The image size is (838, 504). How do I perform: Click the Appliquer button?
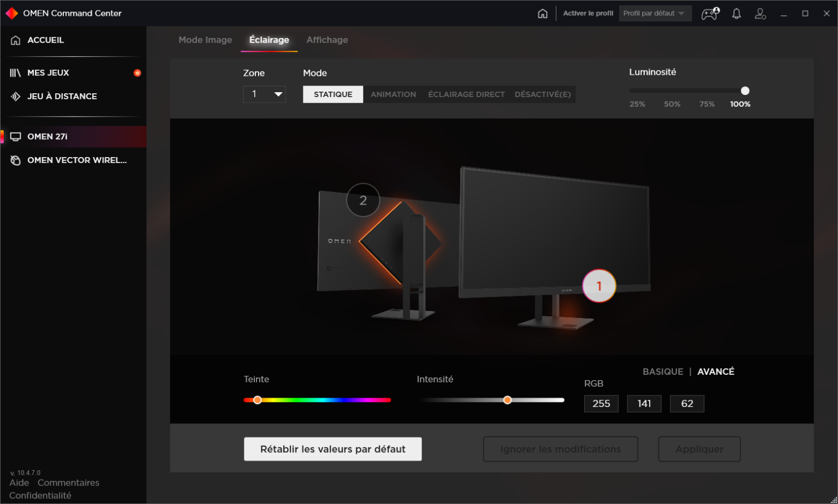tap(699, 449)
